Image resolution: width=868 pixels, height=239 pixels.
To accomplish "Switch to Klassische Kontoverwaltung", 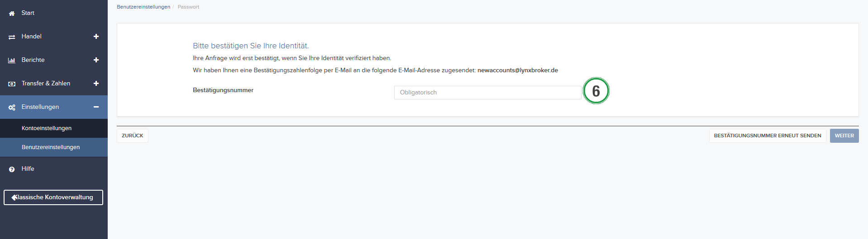I will pos(53,197).
